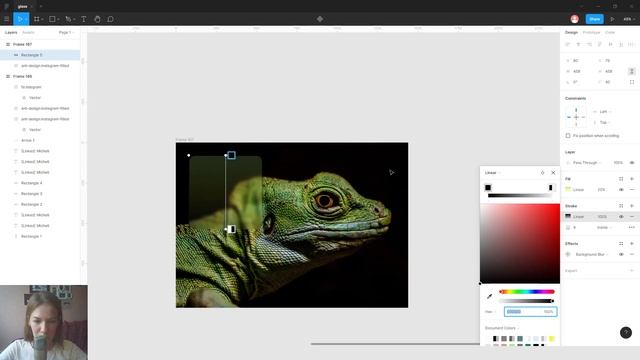The image size is (640, 360).
Task: Select the Comment tool
Action: [110, 19]
